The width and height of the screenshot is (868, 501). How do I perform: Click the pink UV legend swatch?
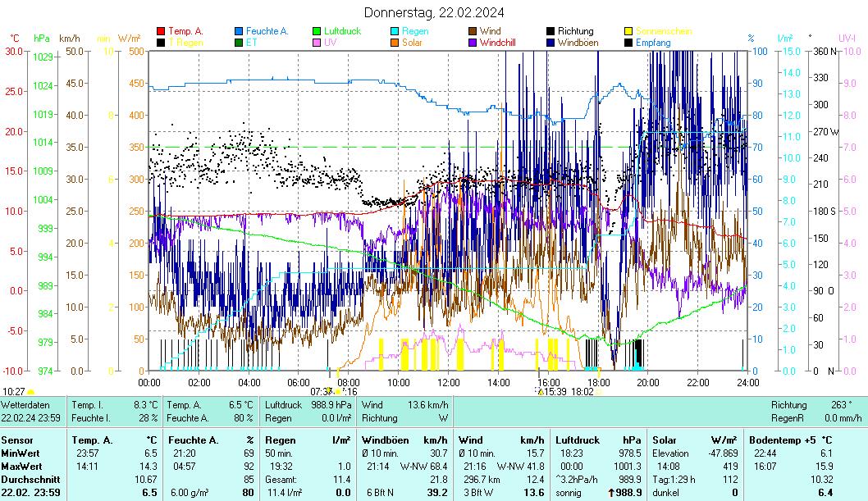[317, 43]
